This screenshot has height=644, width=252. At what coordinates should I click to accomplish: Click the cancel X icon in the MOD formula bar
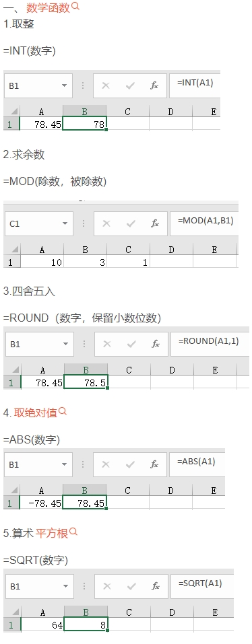pyautogui.click(x=106, y=223)
